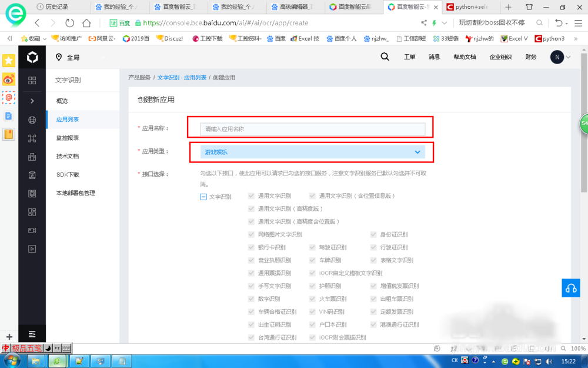588x368 pixels.
Task: Click the video camera icon in dark sidebar
Action: click(x=32, y=230)
